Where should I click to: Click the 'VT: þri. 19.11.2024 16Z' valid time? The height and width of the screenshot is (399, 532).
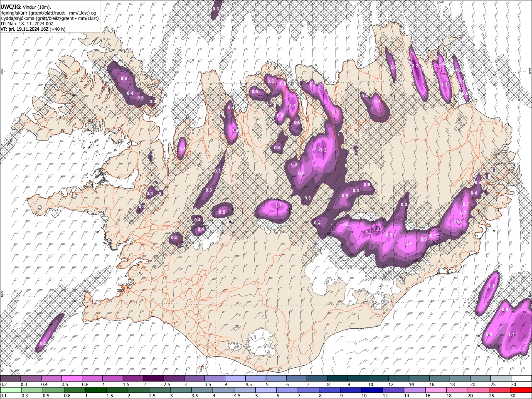click(25, 30)
